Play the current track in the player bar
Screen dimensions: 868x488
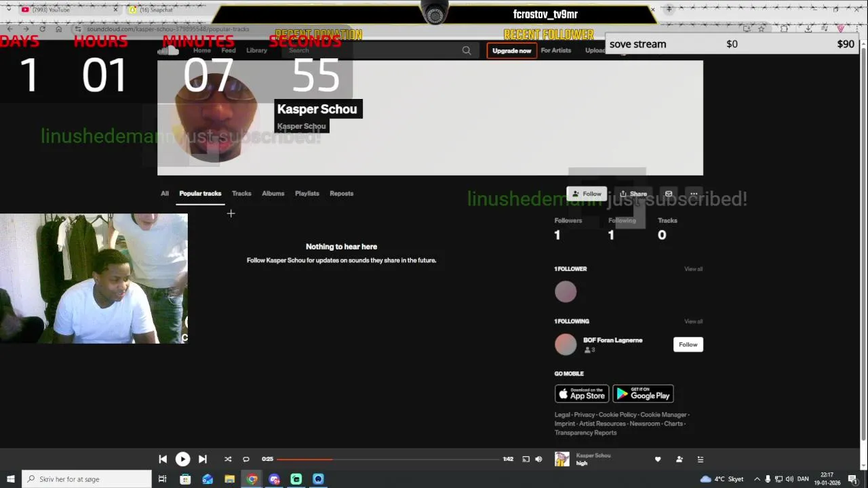tap(182, 459)
